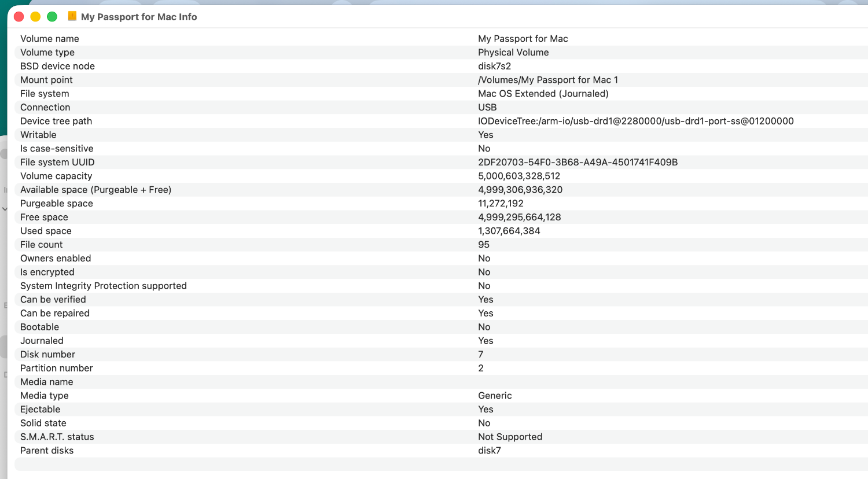Select the Parent disks value disk7
The height and width of the screenshot is (479, 868).
(x=489, y=451)
